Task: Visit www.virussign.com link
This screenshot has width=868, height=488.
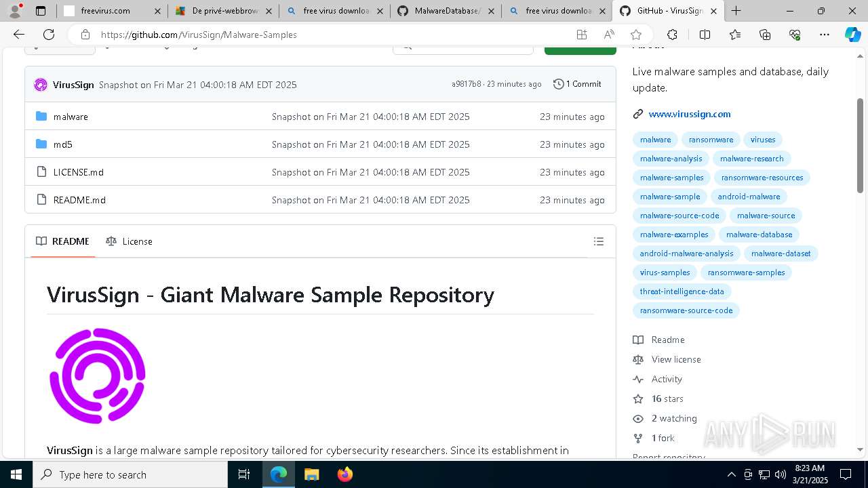Action: tap(689, 114)
